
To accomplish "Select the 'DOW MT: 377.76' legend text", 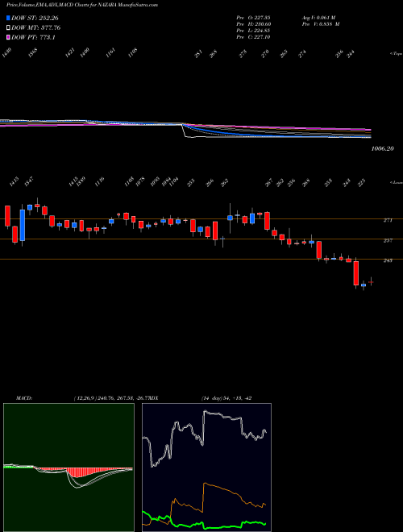I will pyautogui.click(x=35, y=28).
